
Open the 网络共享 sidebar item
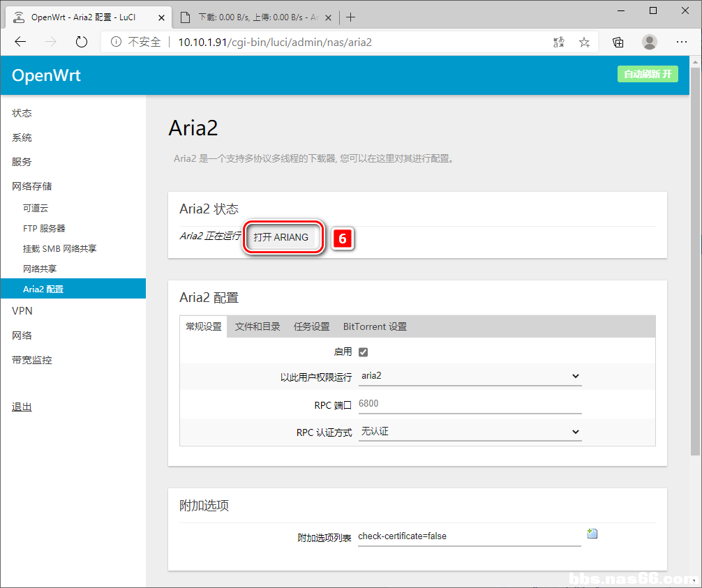click(40, 269)
